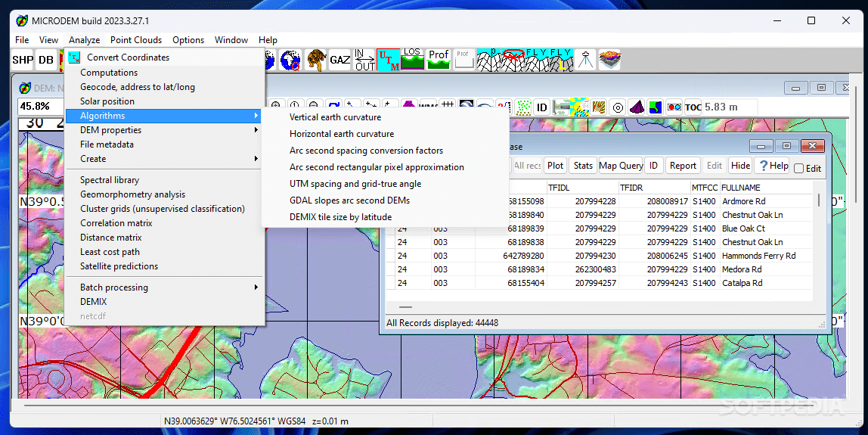Click the red fan lines icon
This screenshot has width=868, height=435.
pos(599,107)
